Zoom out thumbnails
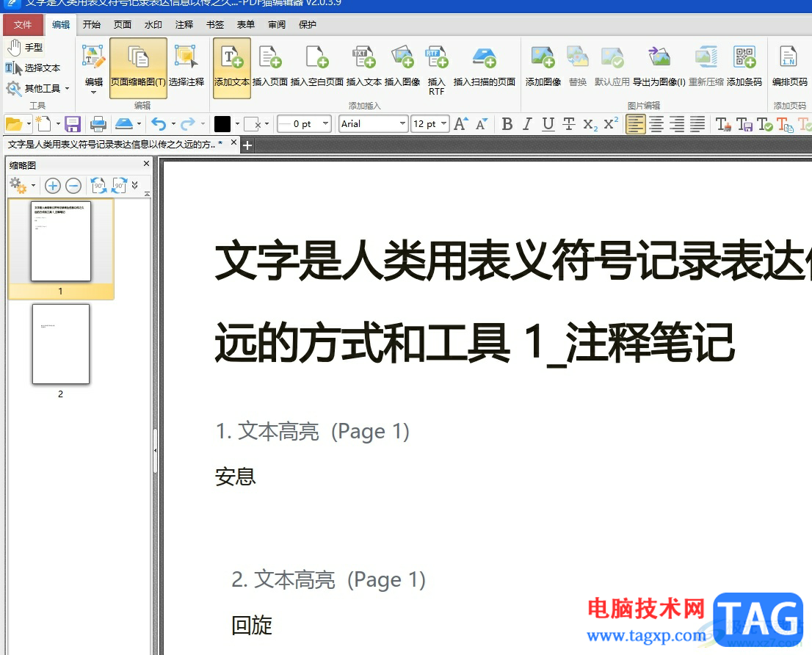Viewport: 812px width, 655px height. click(x=73, y=185)
